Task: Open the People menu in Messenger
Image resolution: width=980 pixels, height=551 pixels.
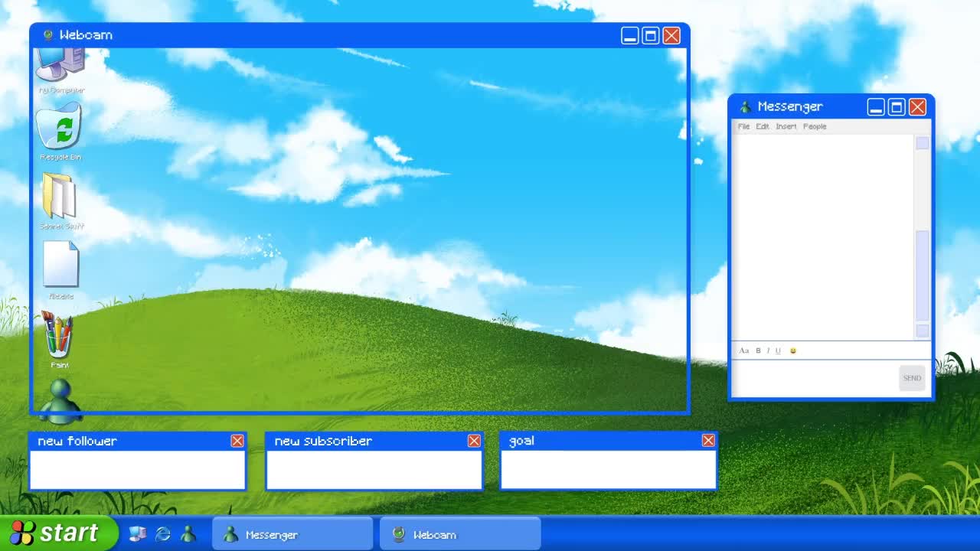Action: click(x=815, y=127)
